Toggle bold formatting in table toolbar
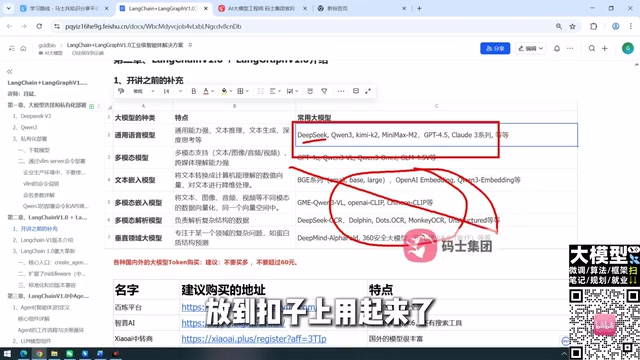Image resolution: width=640 pixels, height=360 pixels. [193, 91]
